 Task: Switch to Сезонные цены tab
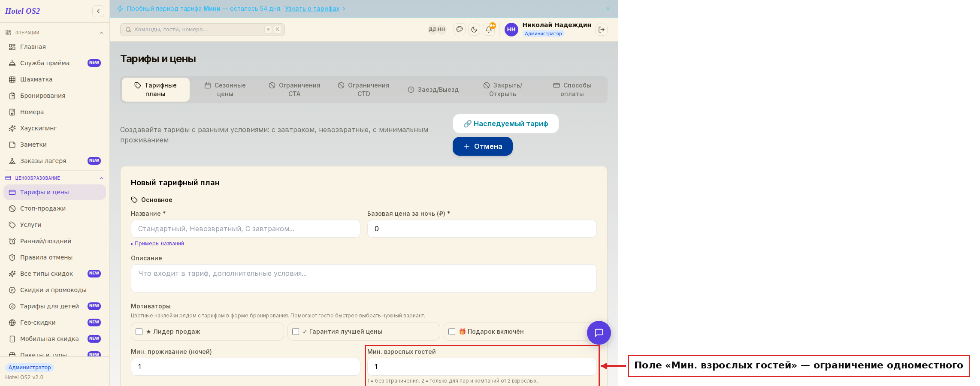[225, 90]
